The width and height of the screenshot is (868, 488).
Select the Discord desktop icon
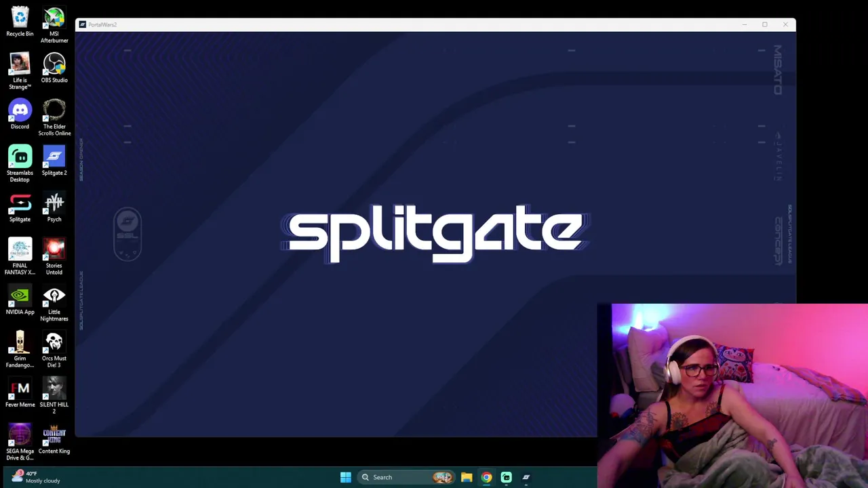coord(20,115)
